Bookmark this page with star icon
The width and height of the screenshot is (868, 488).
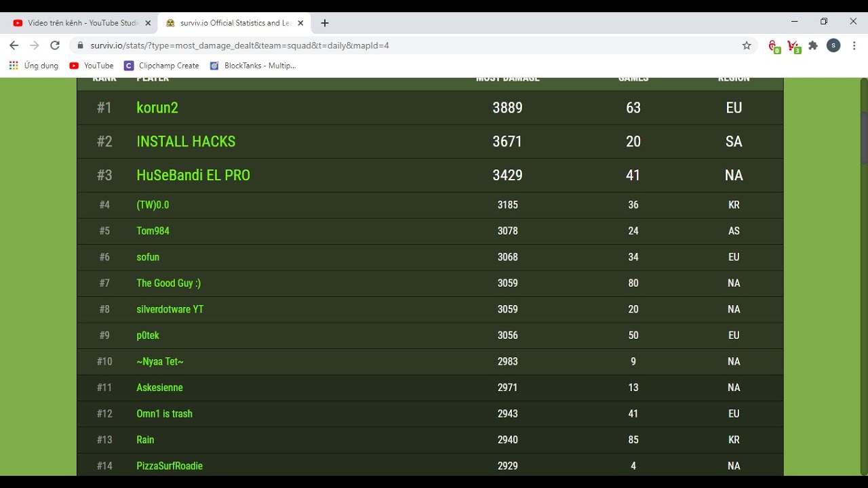tap(747, 45)
